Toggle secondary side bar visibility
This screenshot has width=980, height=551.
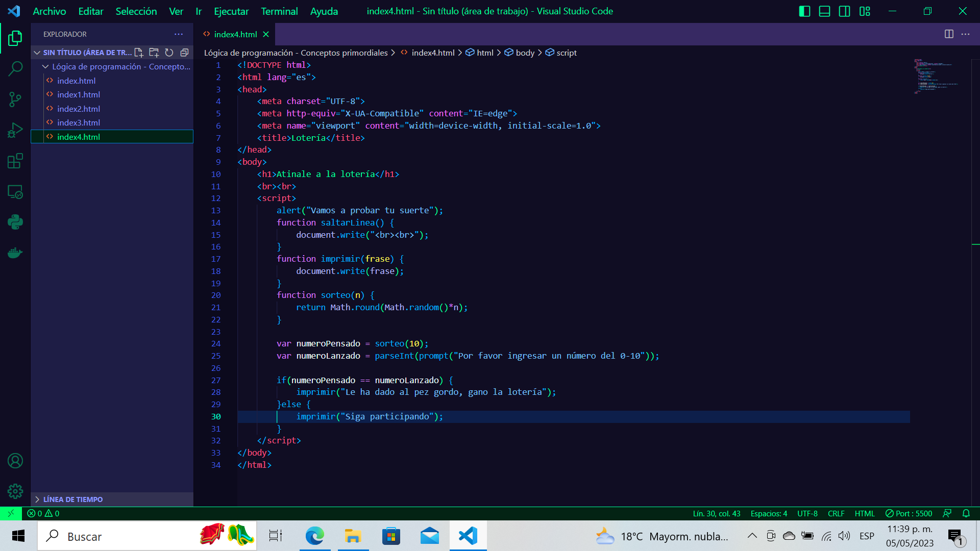[844, 11]
